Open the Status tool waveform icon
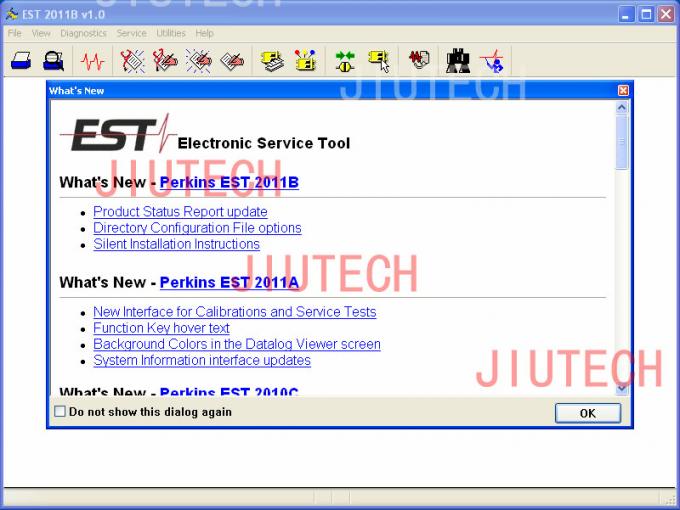This screenshot has width=680, height=510. (x=92, y=61)
